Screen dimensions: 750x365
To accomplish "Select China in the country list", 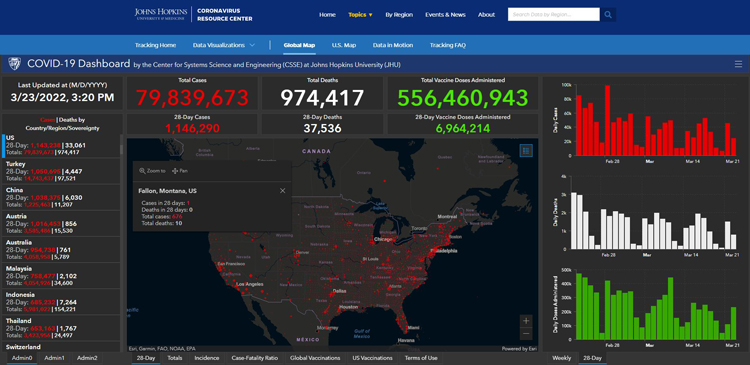I will coord(61,198).
